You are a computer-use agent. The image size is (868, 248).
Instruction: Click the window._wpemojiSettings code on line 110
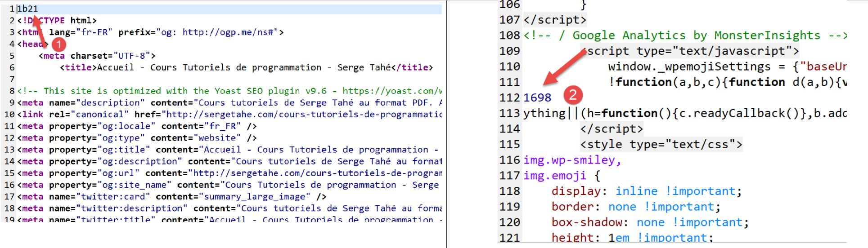click(x=689, y=66)
